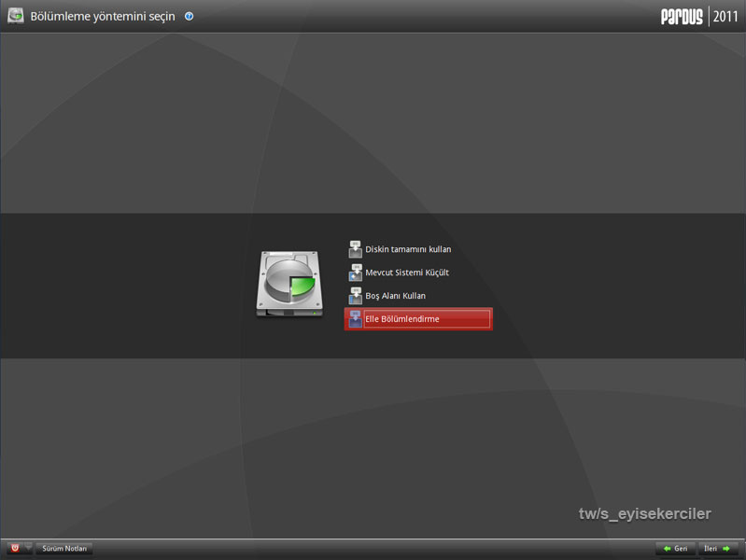Choose Elle Bölümlendirme option

pos(418,319)
